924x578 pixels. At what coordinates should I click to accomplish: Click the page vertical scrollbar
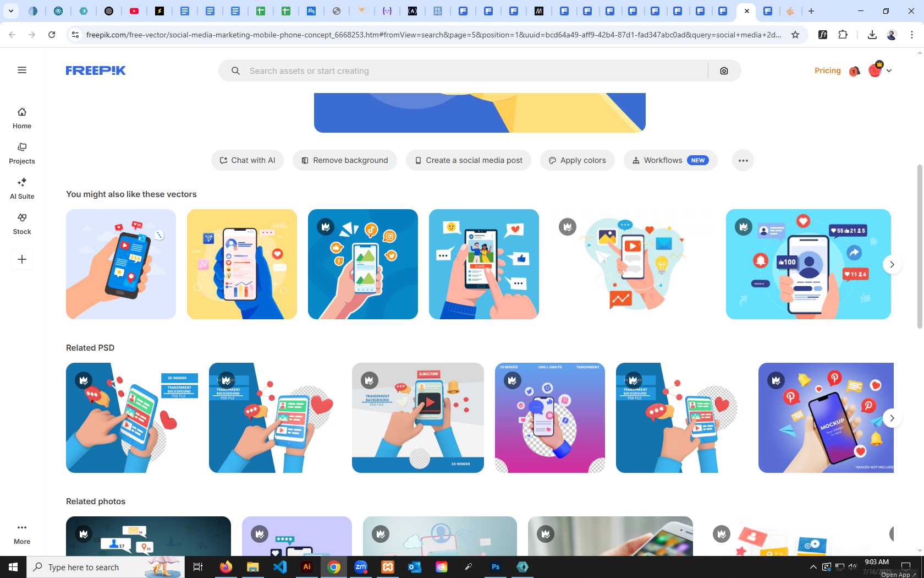(x=920, y=247)
